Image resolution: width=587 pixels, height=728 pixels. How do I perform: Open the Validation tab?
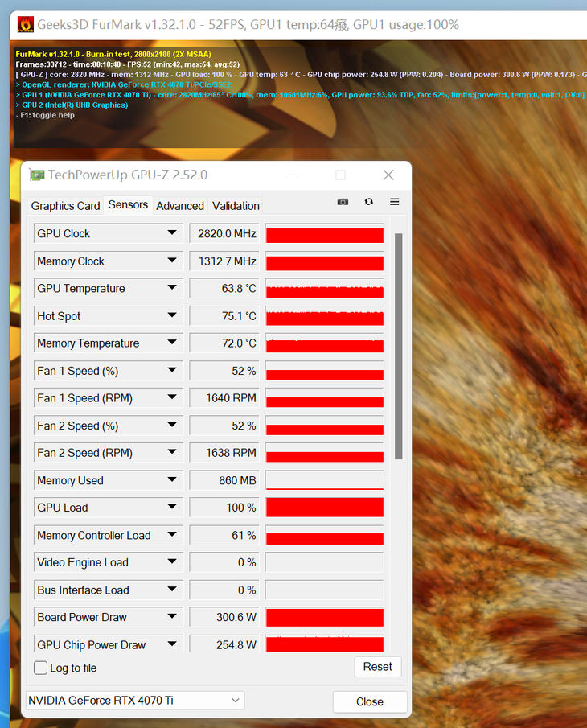pyautogui.click(x=236, y=206)
